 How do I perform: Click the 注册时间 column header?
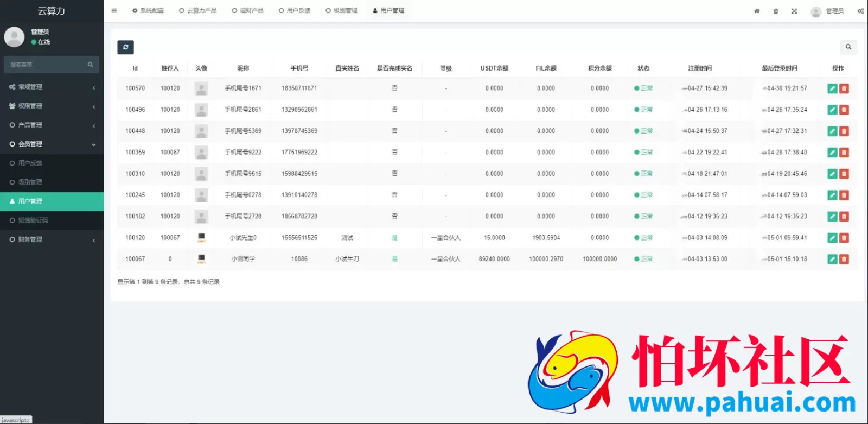700,68
